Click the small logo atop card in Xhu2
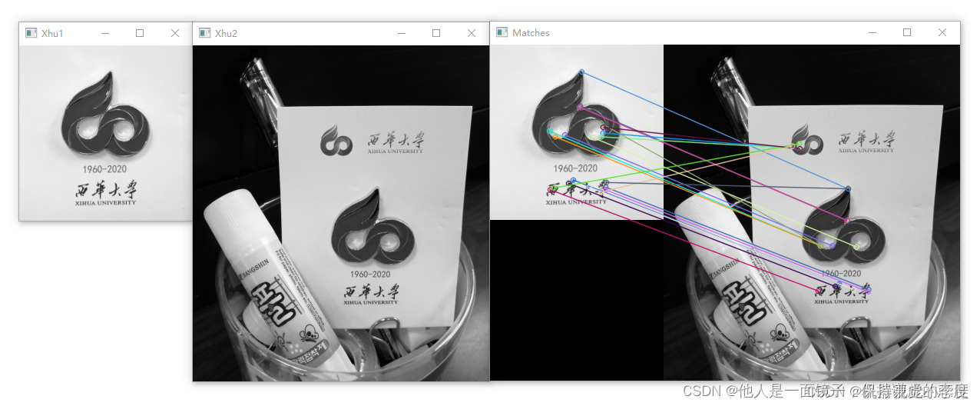980x406 pixels. click(337, 141)
